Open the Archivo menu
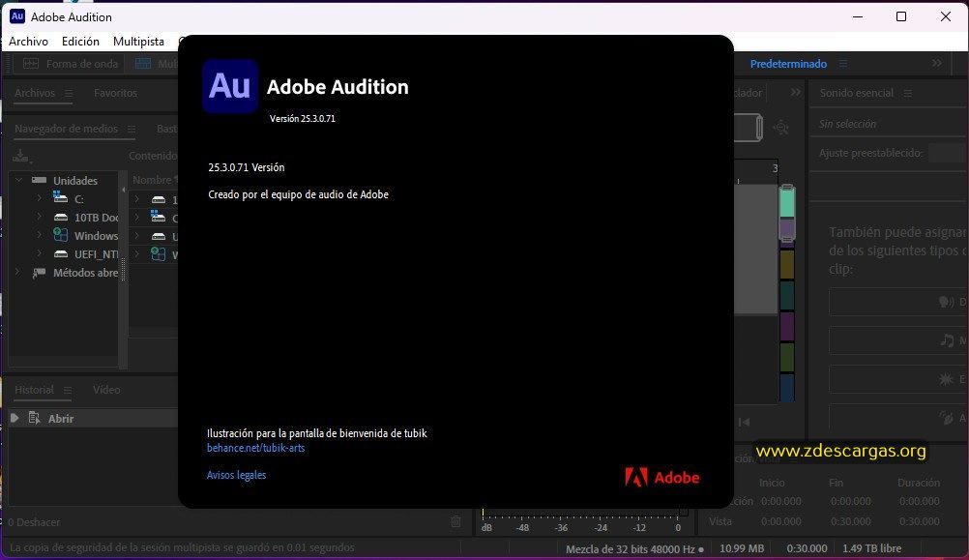The height and width of the screenshot is (560, 969). click(28, 42)
